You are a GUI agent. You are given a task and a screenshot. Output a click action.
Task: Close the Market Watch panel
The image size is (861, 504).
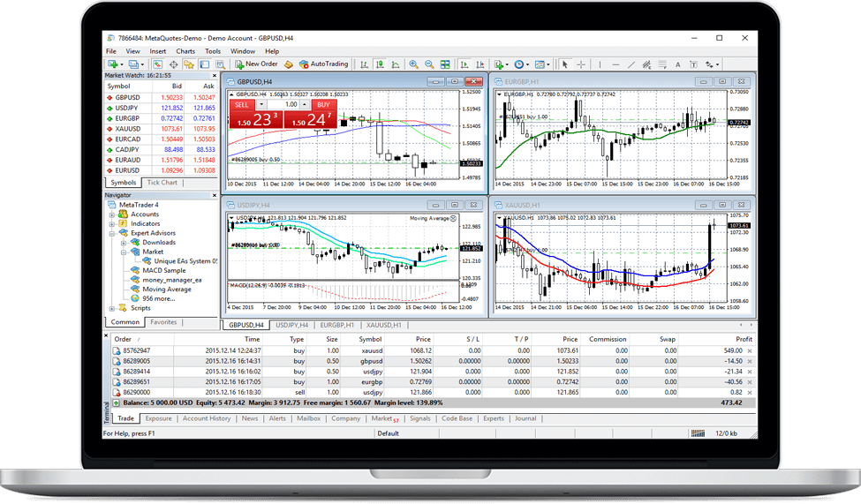[215, 76]
